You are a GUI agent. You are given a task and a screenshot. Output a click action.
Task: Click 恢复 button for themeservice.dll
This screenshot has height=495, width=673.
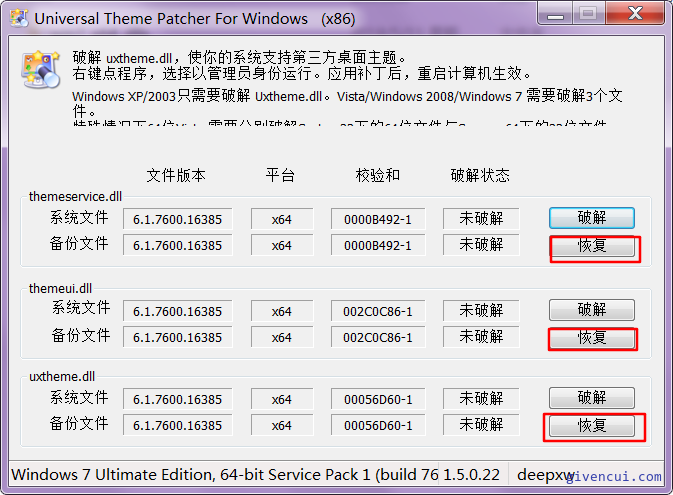591,246
